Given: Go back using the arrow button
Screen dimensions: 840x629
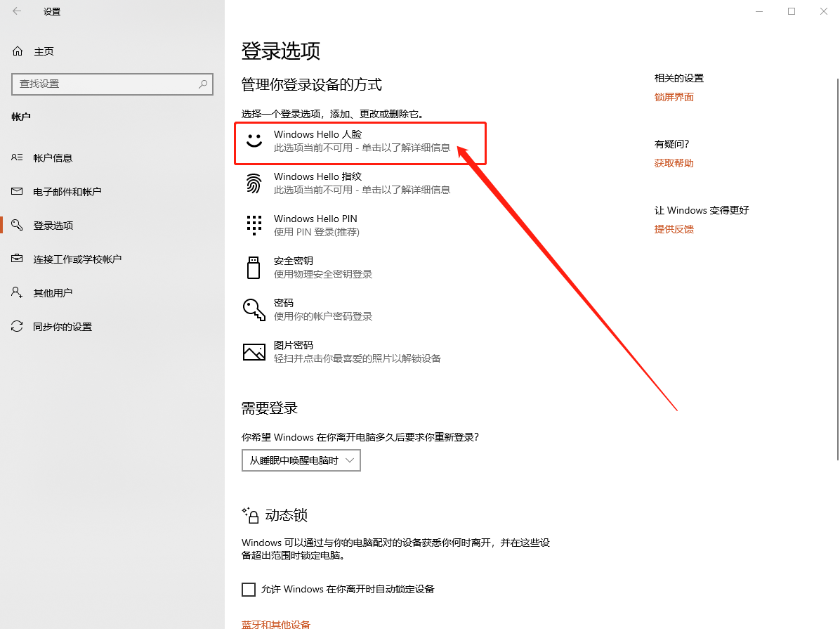Looking at the screenshot, I should [17, 11].
